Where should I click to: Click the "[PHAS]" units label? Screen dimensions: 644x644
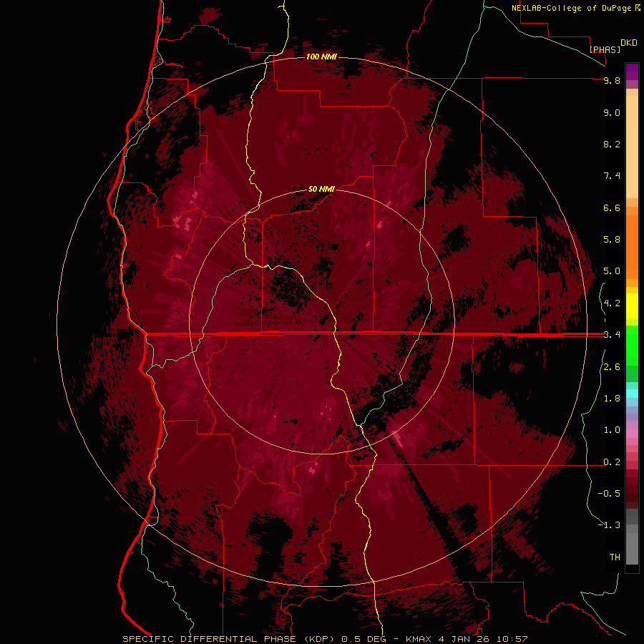tap(605, 49)
